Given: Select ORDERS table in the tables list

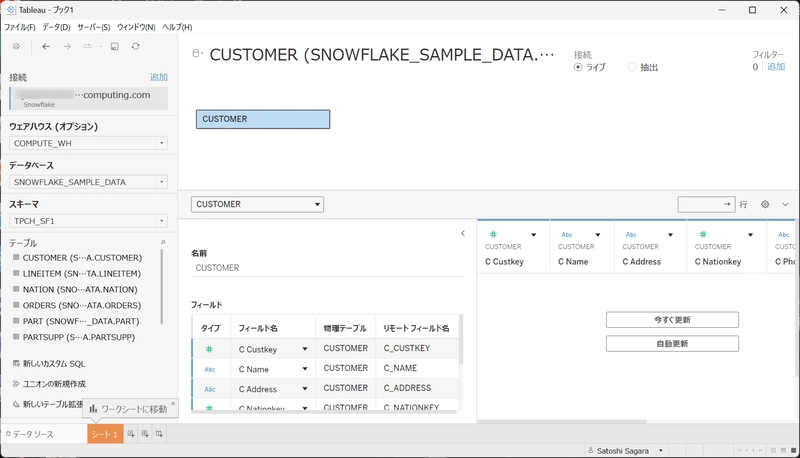Looking at the screenshot, I should (82, 306).
